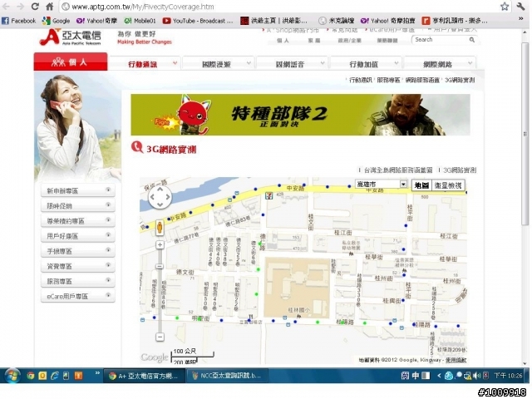
Task: Reload the page with the refresh icon
Action: point(35,6)
